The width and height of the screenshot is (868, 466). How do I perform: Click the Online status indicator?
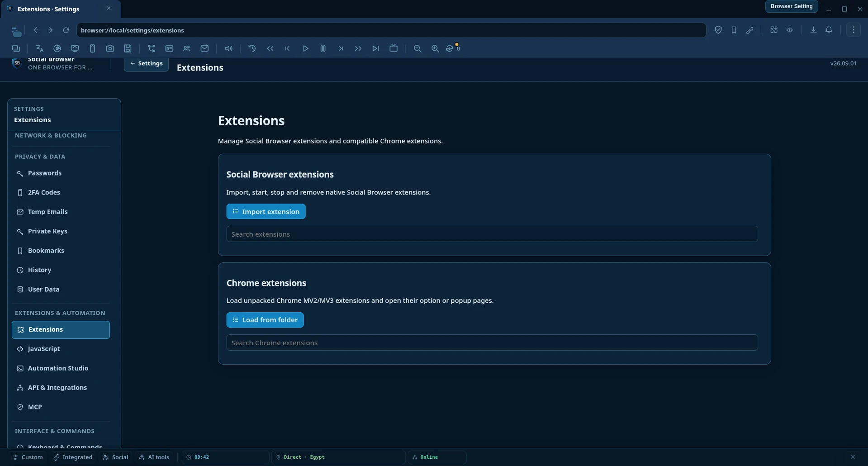(x=437, y=457)
